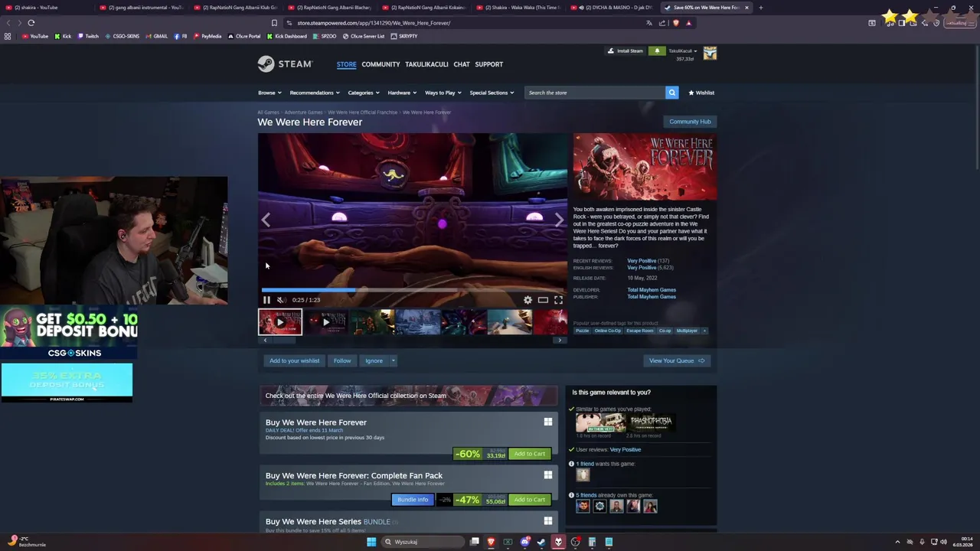Click the store search magnifier button
The height and width of the screenshot is (551, 980).
point(671,93)
